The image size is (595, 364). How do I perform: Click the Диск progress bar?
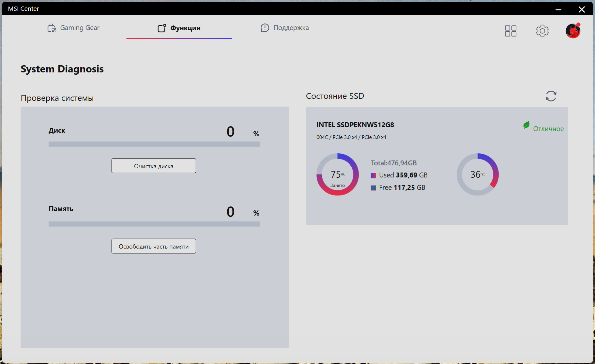point(154,144)
